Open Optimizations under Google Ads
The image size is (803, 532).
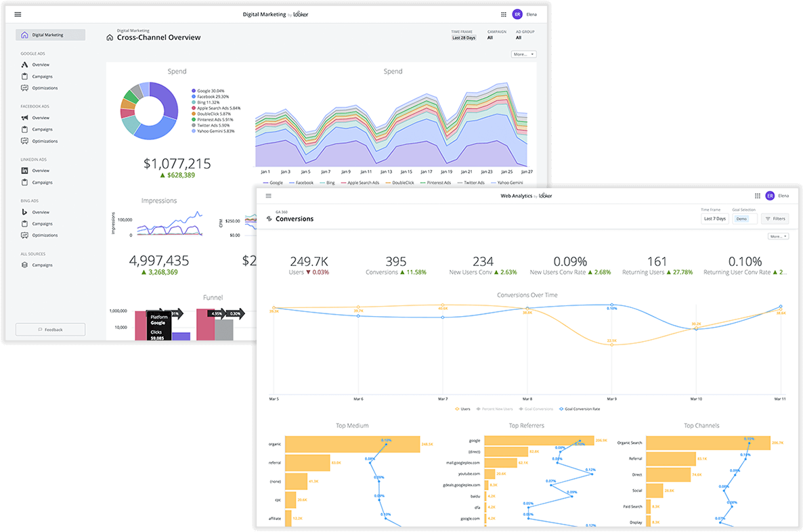coord(45,88)
